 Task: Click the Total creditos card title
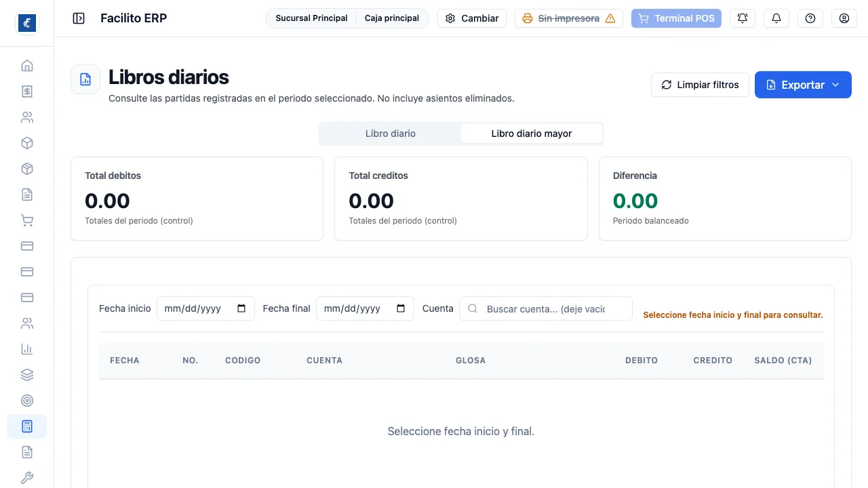(378, 176)
